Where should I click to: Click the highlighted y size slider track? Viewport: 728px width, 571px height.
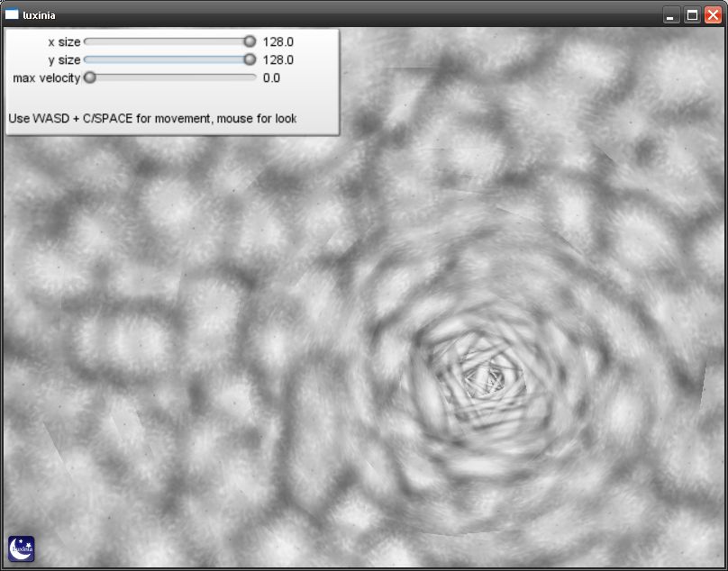click(x=162, y=59)
